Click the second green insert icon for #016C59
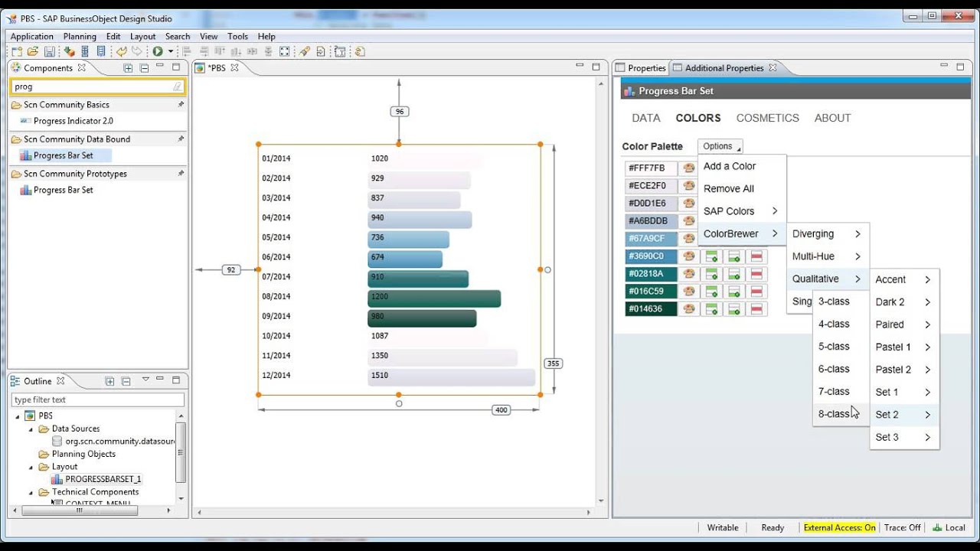 click(x=734, y=292)
